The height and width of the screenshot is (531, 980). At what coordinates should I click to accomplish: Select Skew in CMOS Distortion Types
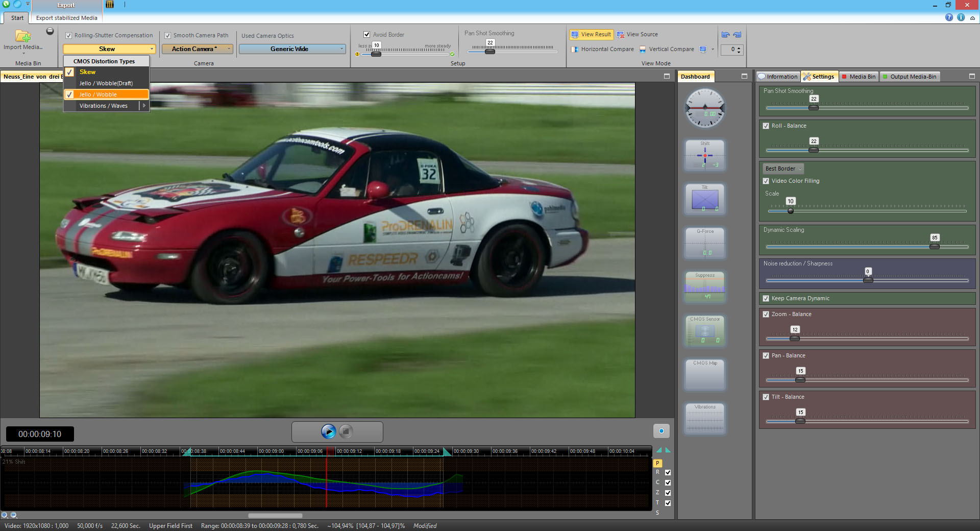click(x=106, y=72)
